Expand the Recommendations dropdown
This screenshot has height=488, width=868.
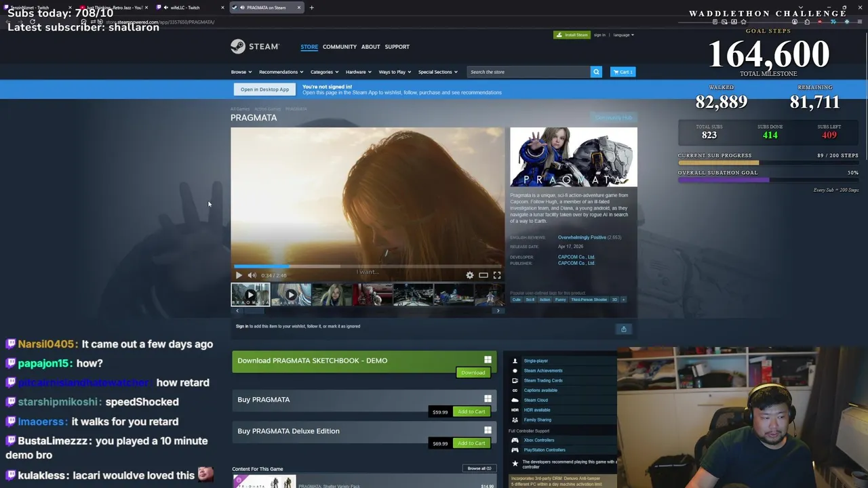point(281,72)
